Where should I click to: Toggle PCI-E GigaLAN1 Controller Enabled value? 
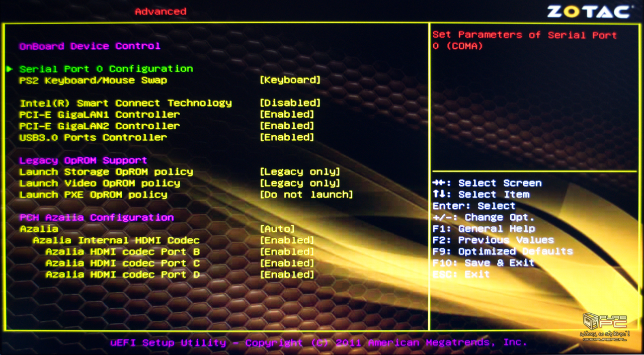click(x=287, y=115)
